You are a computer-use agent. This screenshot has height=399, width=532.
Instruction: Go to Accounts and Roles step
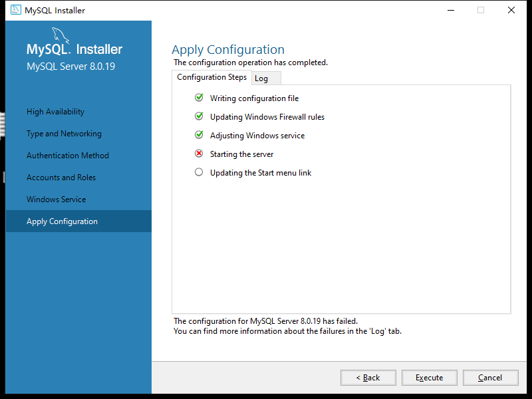(x=61, y=178)
